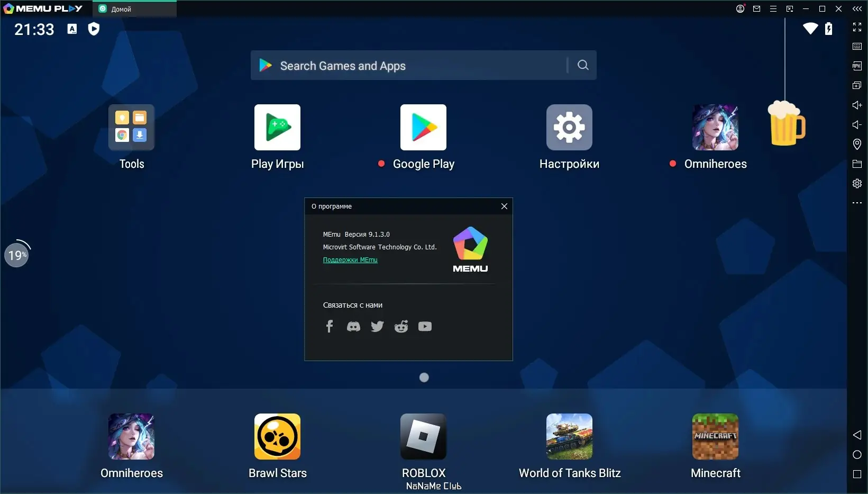
Task: Open the user account icon
Action: click(x=741, y=8)
